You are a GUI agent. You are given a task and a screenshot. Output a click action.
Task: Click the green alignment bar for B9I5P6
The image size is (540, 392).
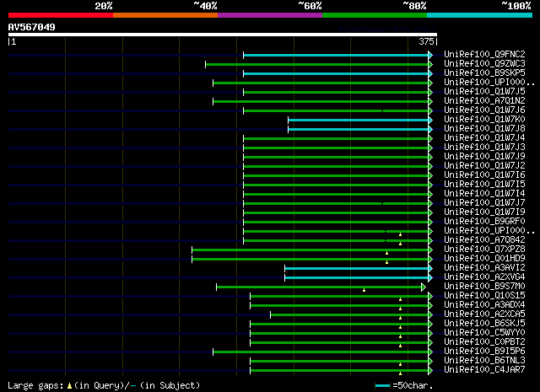(321, 352)
